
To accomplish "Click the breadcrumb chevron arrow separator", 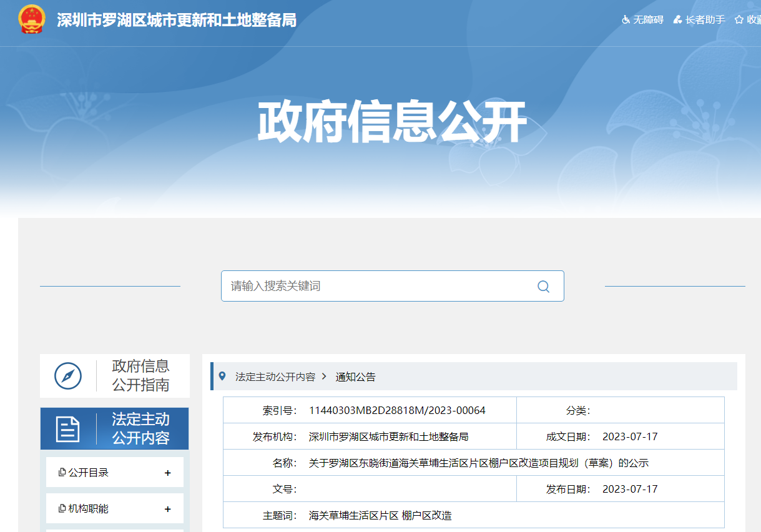I will tap(325, 377).
